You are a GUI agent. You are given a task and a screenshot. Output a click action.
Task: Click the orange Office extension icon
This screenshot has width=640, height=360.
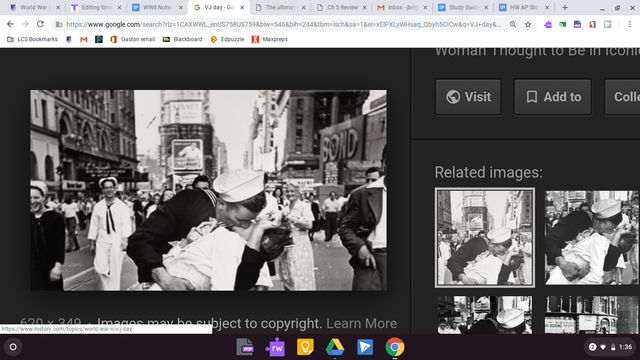(592, 25)
